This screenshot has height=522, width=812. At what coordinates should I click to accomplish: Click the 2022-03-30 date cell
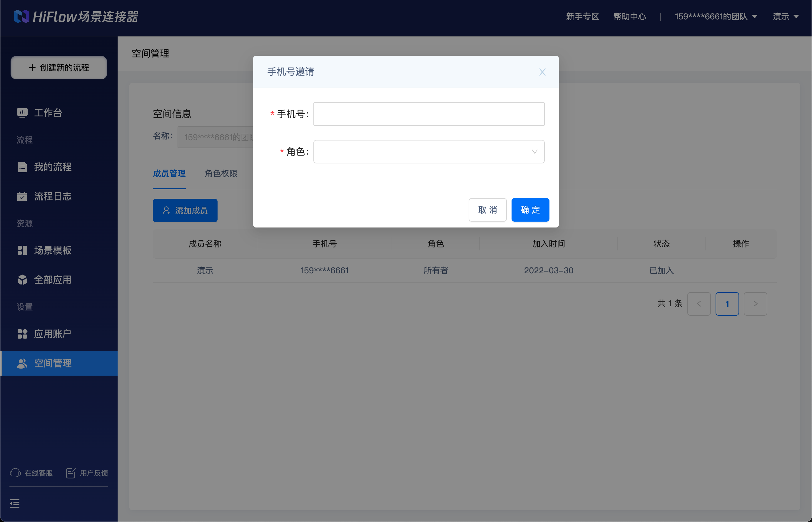click(549, 270)
